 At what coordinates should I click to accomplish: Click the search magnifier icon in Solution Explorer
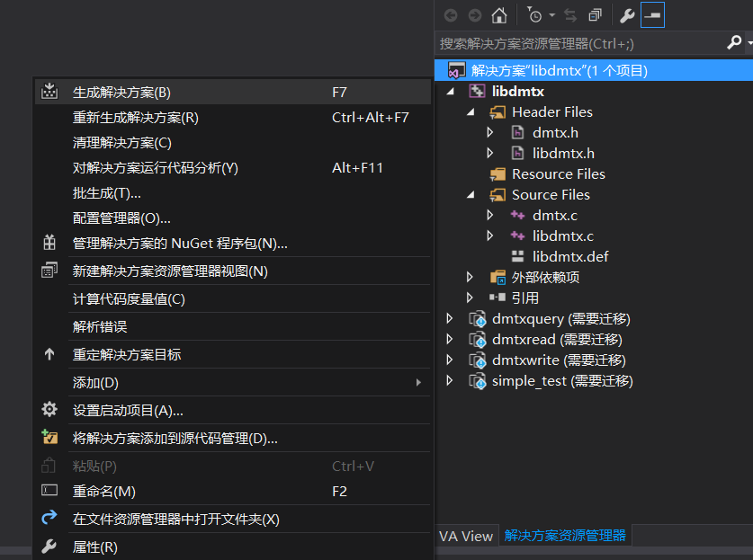734,41
